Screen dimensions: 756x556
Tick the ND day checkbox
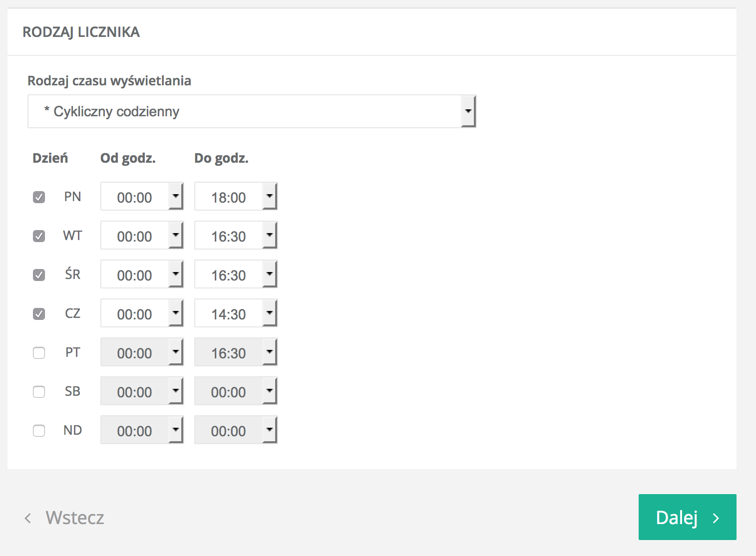pos(39,431)
